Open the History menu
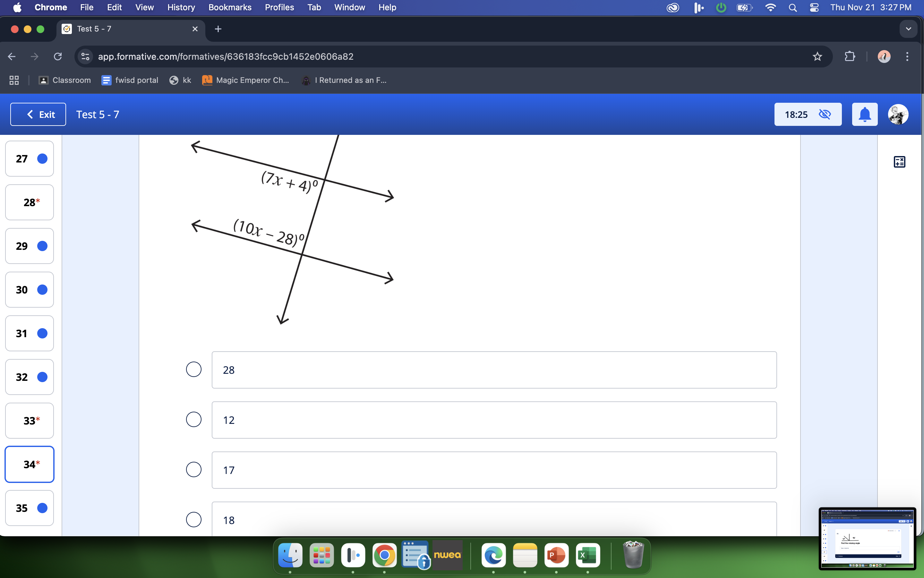 181,7
